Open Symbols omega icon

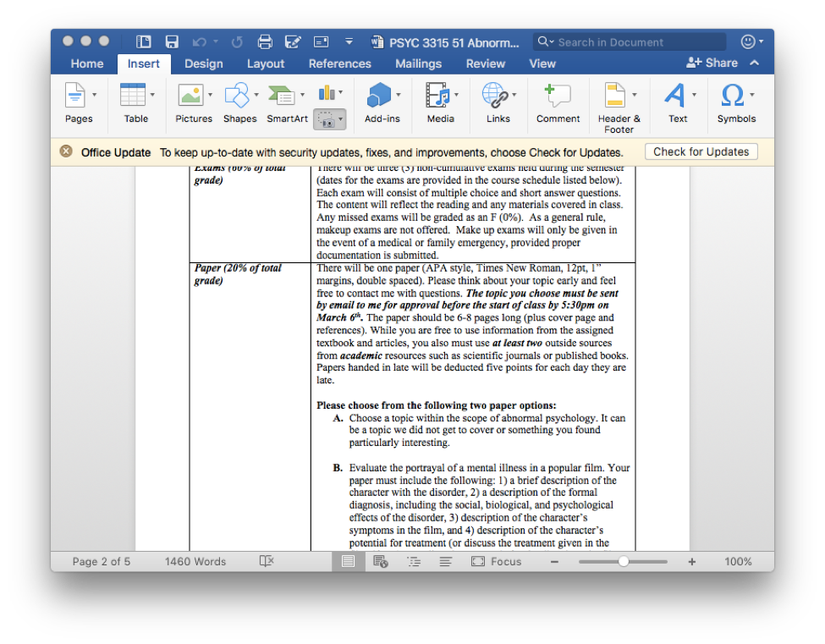tap(733, 96)
